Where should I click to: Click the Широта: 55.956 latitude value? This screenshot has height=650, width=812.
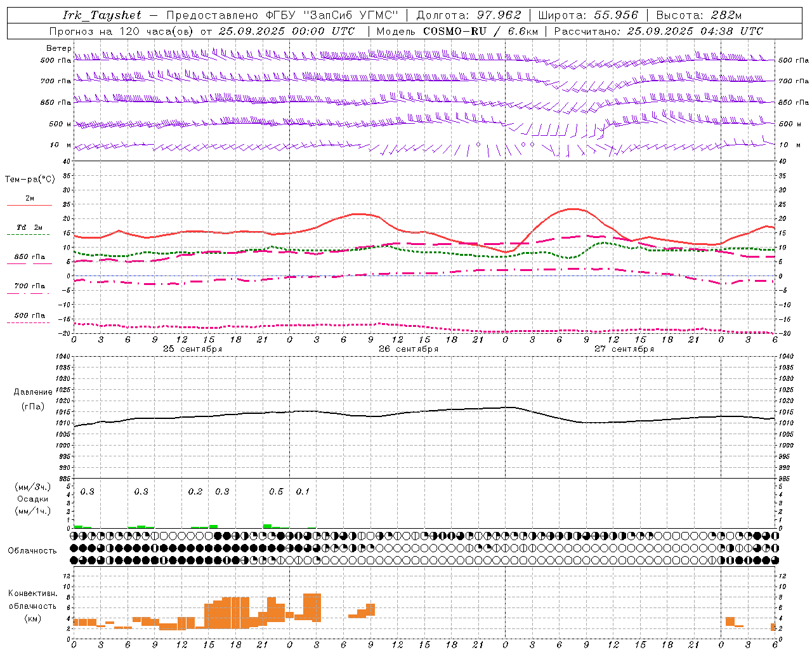point(588,15)
